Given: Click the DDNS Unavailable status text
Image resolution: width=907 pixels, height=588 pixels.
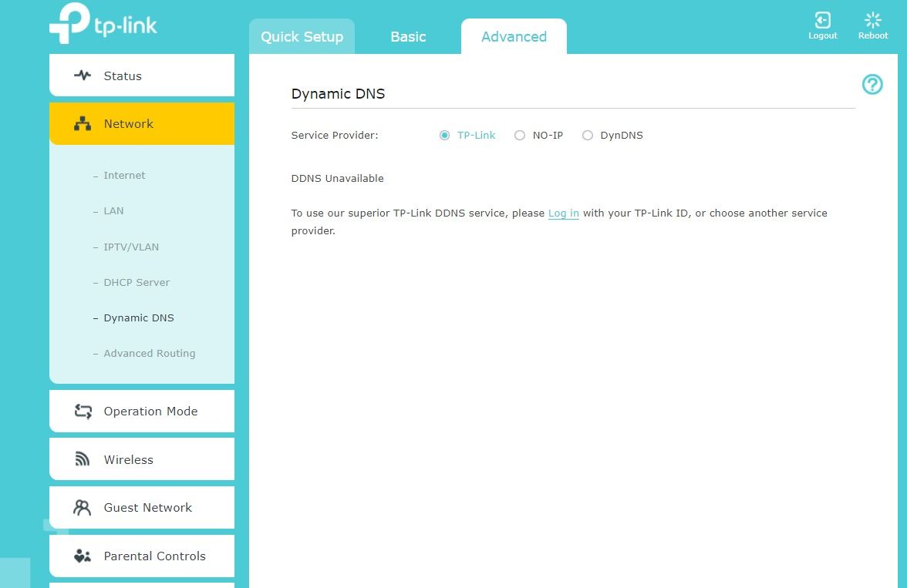Looking at the screenshot, I should (x=337, y=178).
